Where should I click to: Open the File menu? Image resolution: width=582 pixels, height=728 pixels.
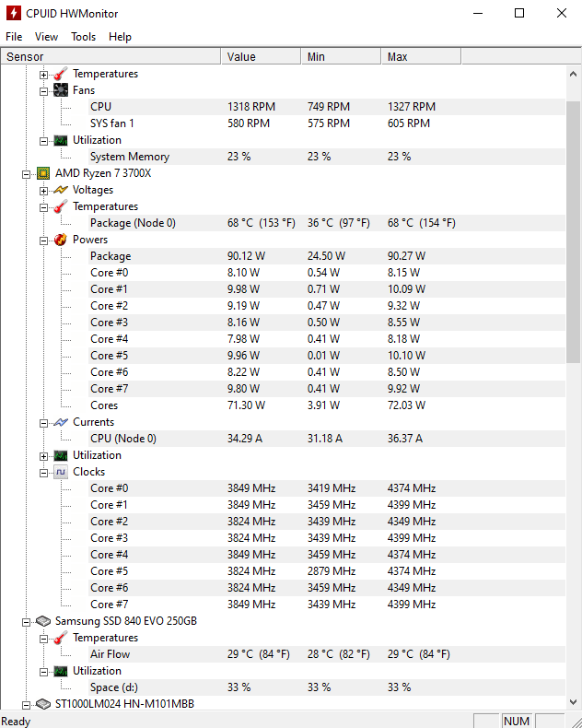[x=14, y=37]
